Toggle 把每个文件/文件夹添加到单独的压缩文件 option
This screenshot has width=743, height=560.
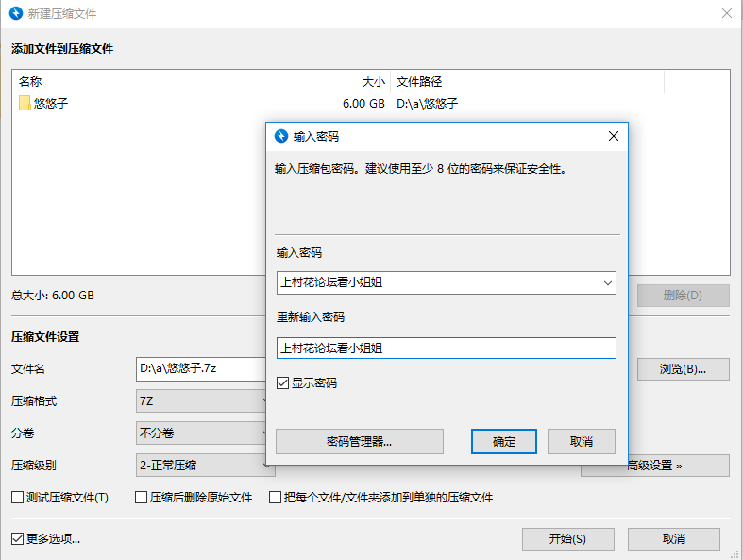pos(276,497)
